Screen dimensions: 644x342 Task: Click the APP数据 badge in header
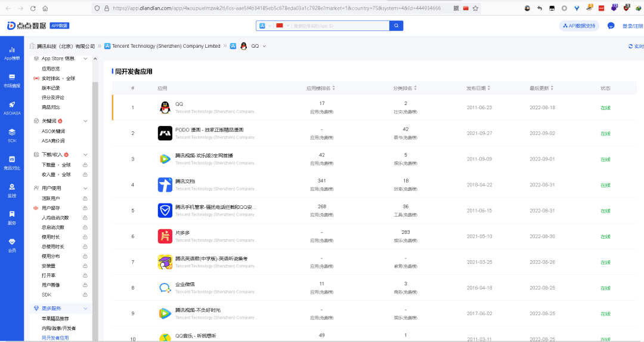point(60,26)
